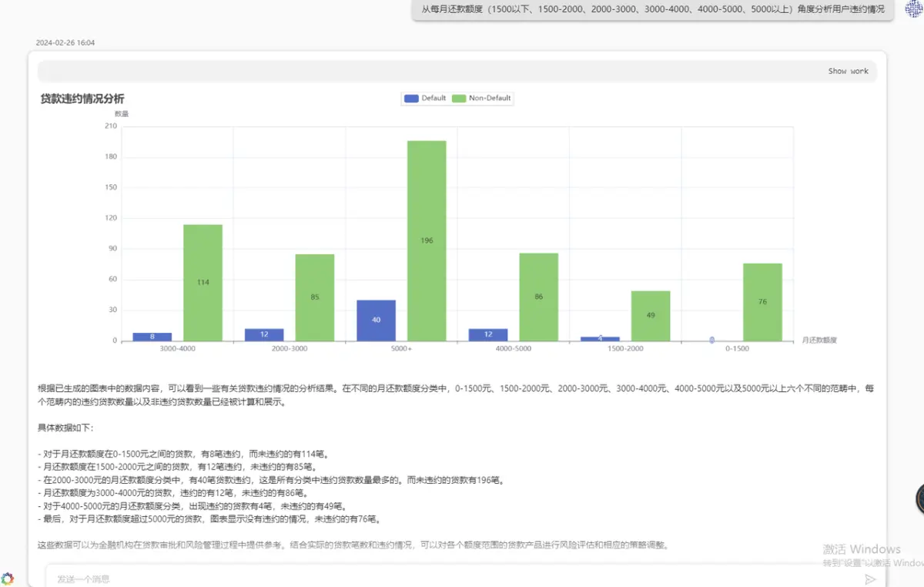This screenshot has width=924, height=587.
Task: Click the line 具体数据如下：
Action: [65, 428]
